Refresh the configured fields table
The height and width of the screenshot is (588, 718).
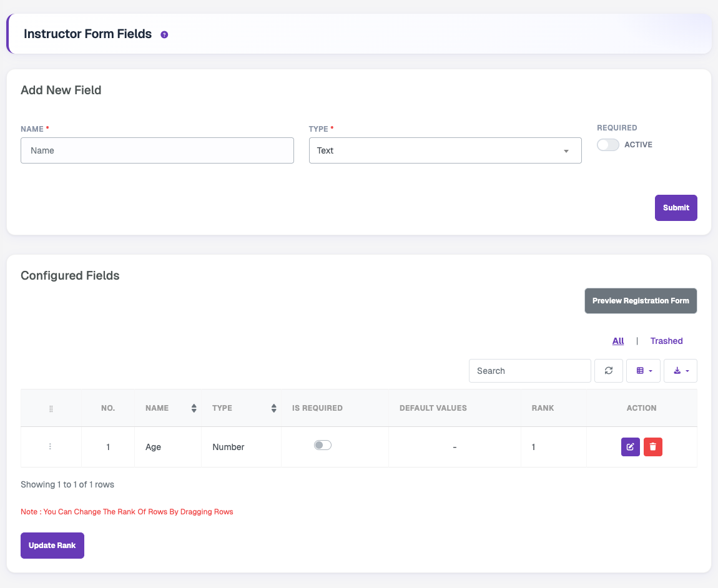click(609, 371)
